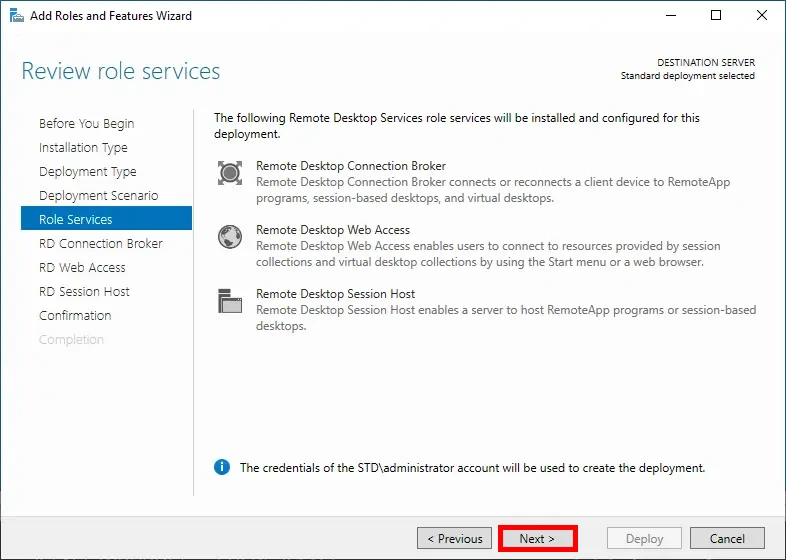
Task: Go back with the Previous button
Action: (454, 539)
